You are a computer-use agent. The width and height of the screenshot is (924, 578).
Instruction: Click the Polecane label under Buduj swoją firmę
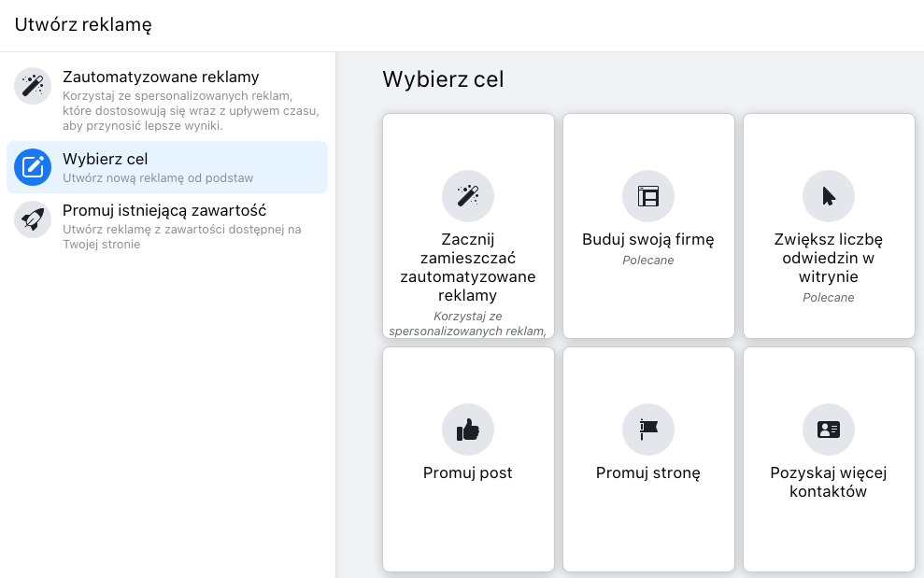click(647, 261)
